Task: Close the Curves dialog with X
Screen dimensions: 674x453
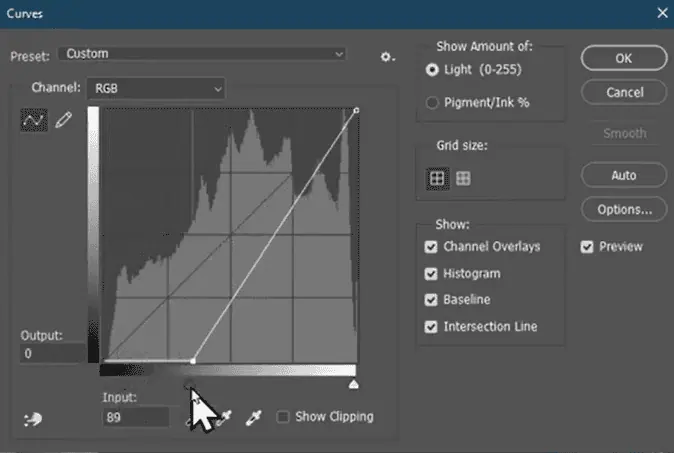Action: pos(662,13)
